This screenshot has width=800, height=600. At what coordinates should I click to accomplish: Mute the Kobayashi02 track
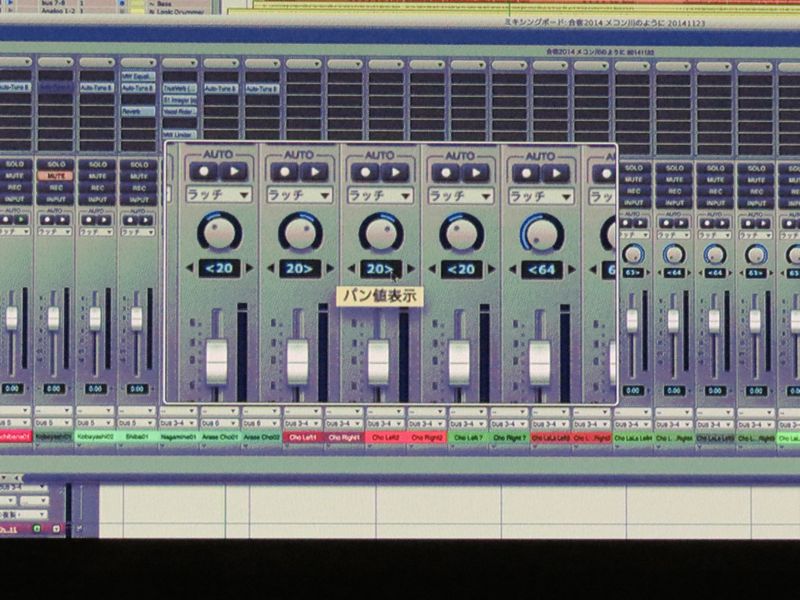(x=97, y=176)
